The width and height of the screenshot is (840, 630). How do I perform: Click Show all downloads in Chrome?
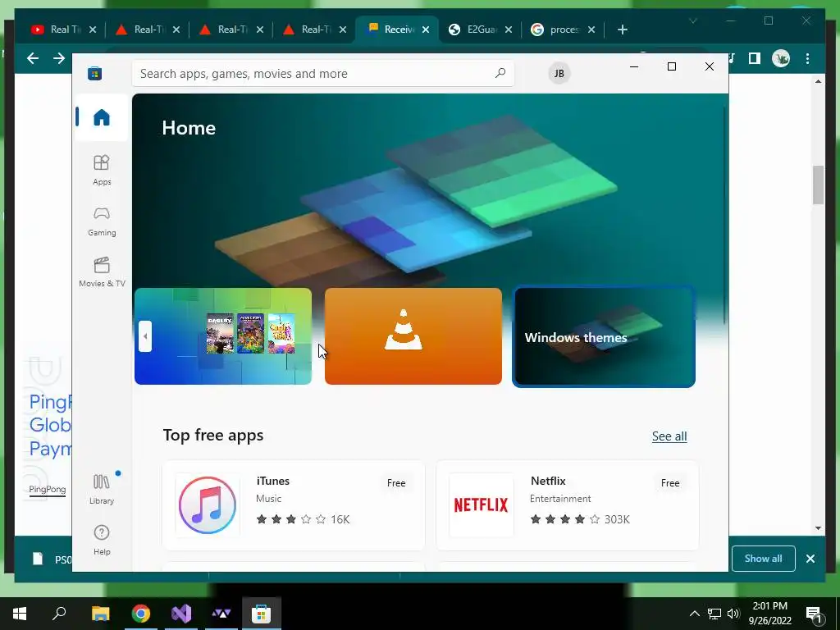pyautogui.click(x=764, y=559)
